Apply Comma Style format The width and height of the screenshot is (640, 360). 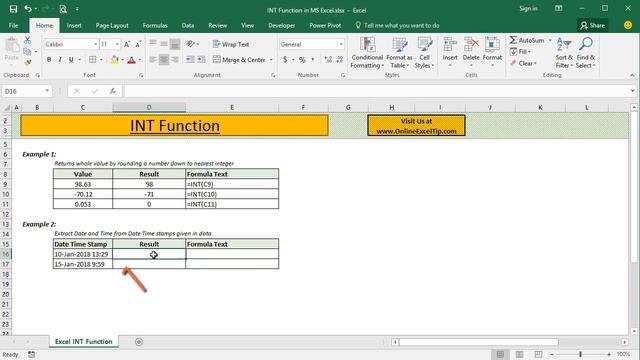click(313, 60)
